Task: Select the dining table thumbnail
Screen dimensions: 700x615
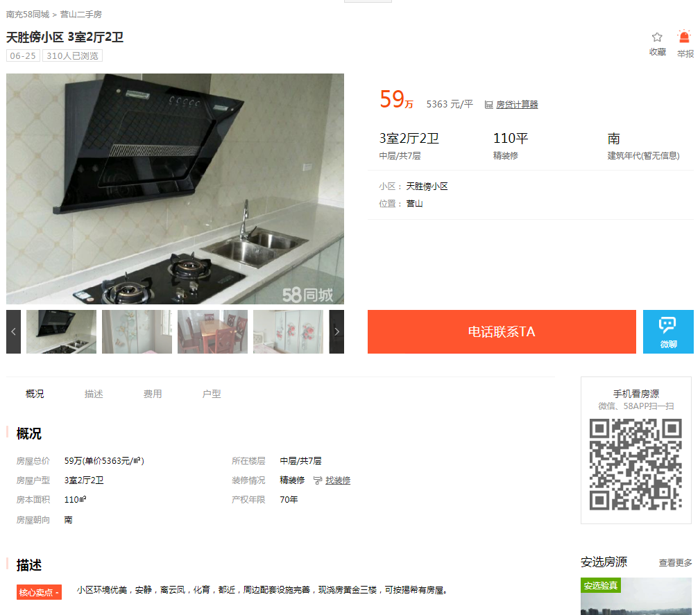Action: pos(212,331)
